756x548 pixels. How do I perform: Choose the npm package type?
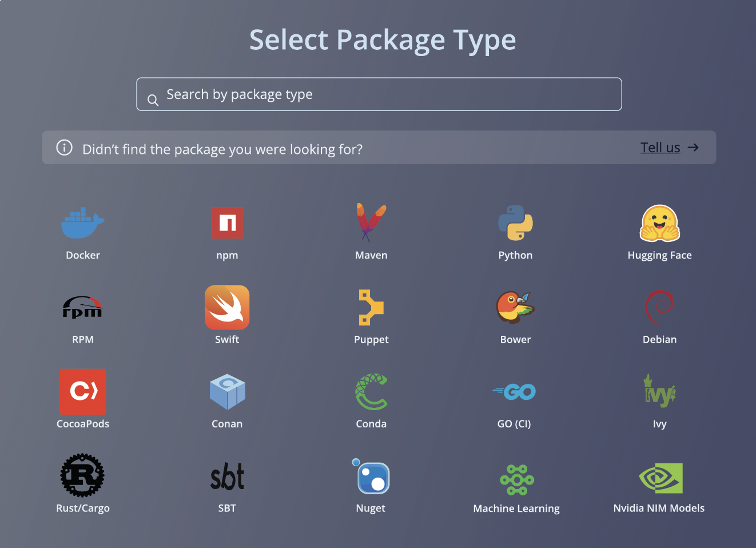point(227,223)
